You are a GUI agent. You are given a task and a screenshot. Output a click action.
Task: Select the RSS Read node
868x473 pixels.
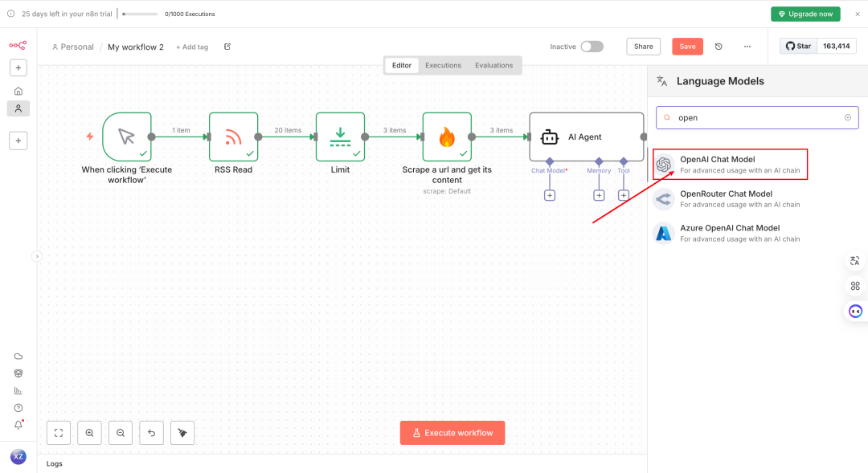pyautogui.click(x=234, y=137)
